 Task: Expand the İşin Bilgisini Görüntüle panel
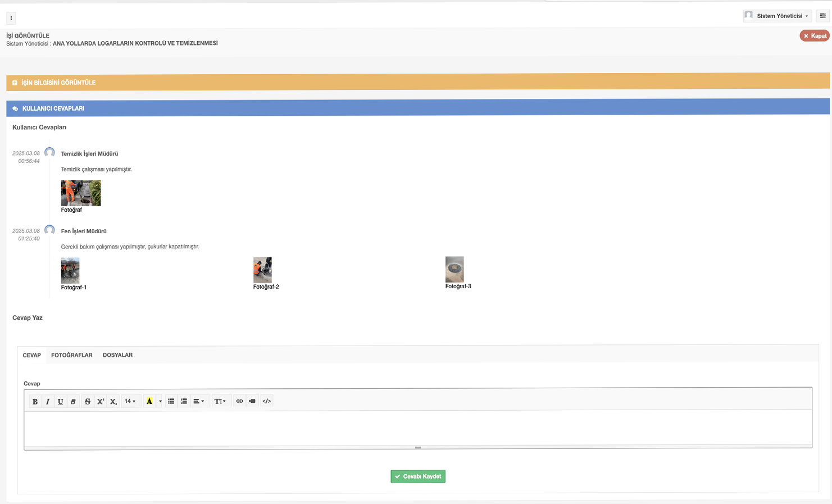pyautogui.click(x=58, y=83)
